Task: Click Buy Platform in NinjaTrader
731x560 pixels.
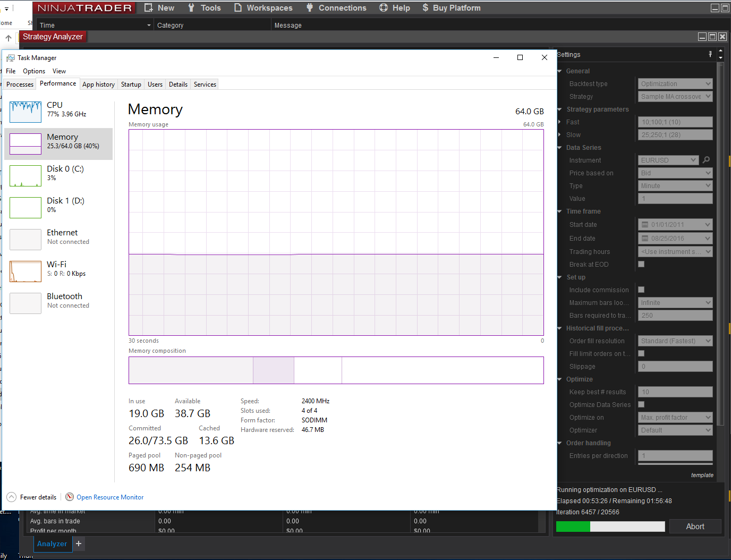Action: tap(452, 8)
